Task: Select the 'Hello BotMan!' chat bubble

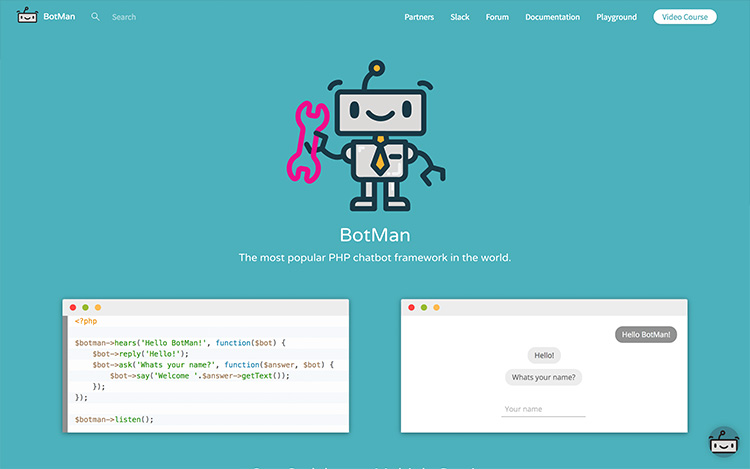Action: click(x=645, y=335)
